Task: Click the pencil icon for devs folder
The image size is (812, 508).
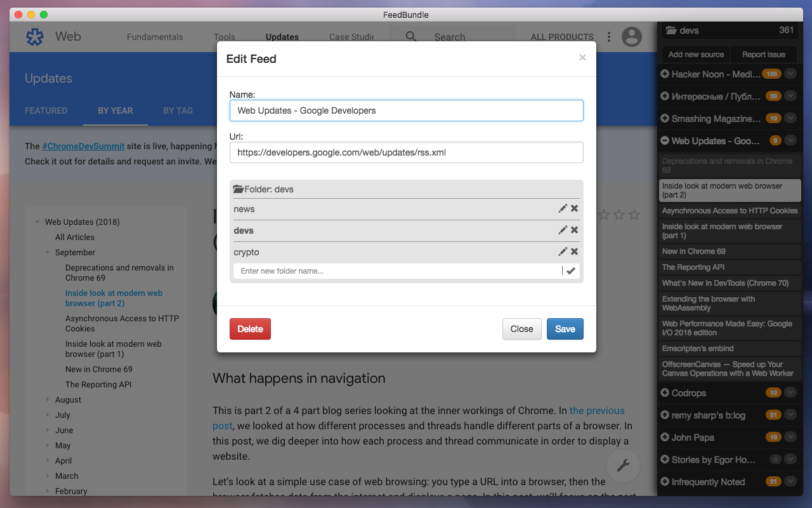Action: [x=563, y=231]
